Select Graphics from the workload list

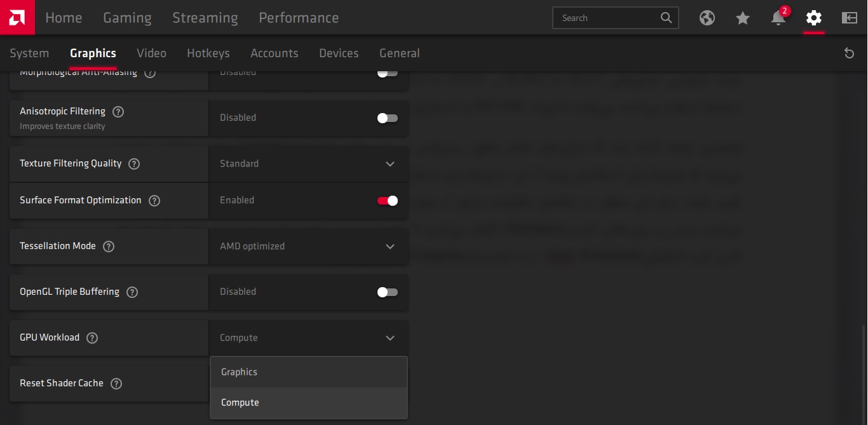(240, 372)
